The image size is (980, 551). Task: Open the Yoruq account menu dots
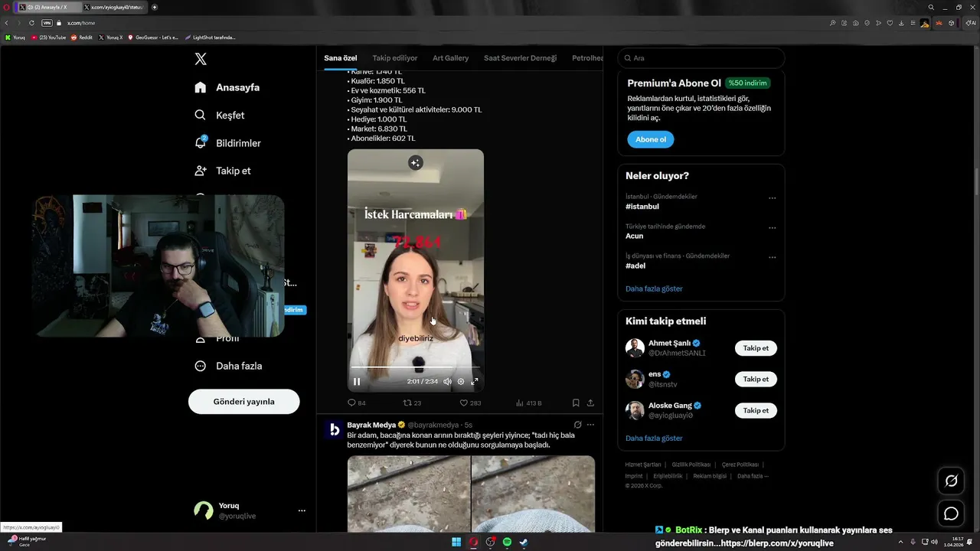click(302, 510)
